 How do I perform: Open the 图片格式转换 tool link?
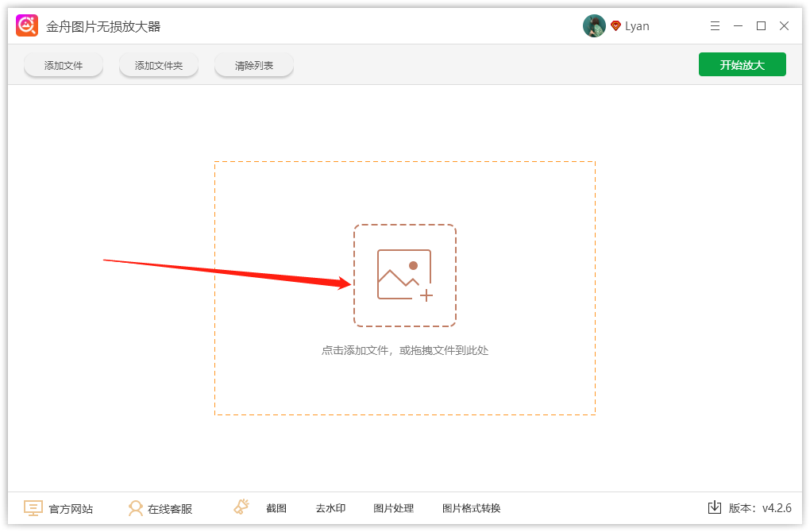(471, 508)
